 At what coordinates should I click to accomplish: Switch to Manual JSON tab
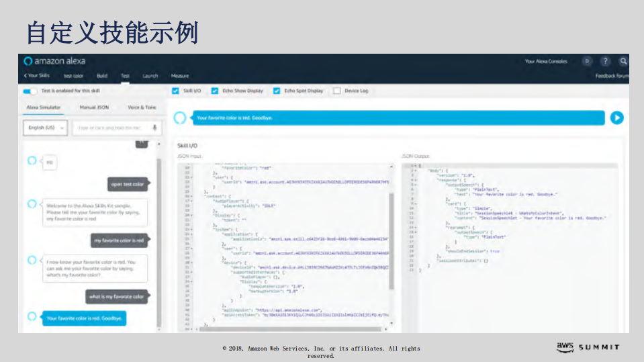(x=94, y=107)
